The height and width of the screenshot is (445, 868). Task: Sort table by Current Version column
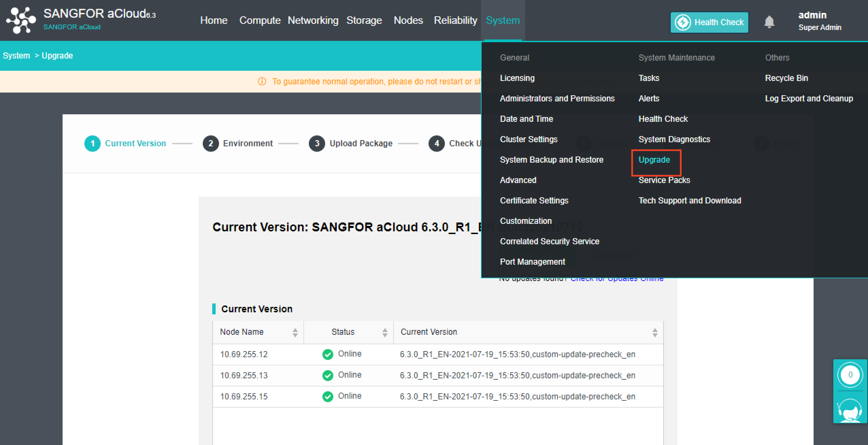(655, 332)
